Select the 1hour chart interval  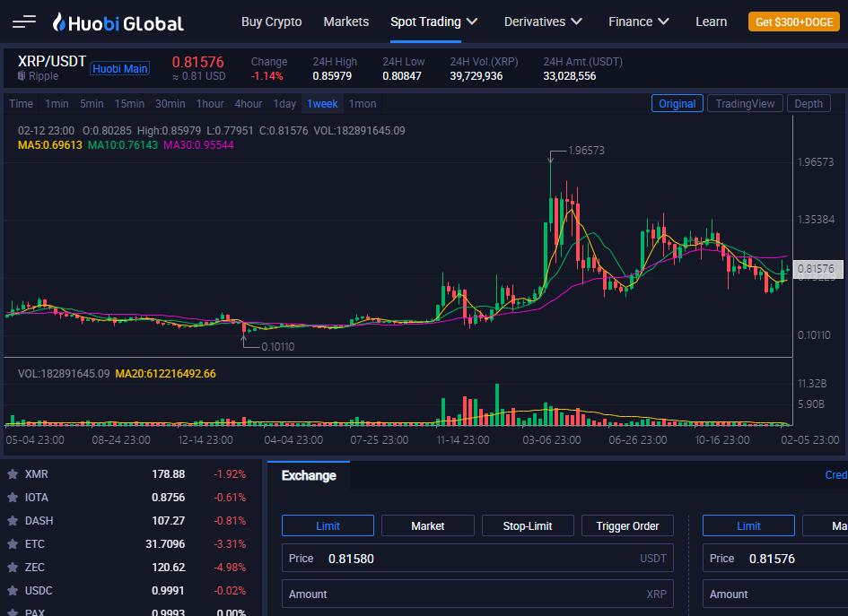coord(210,104)
